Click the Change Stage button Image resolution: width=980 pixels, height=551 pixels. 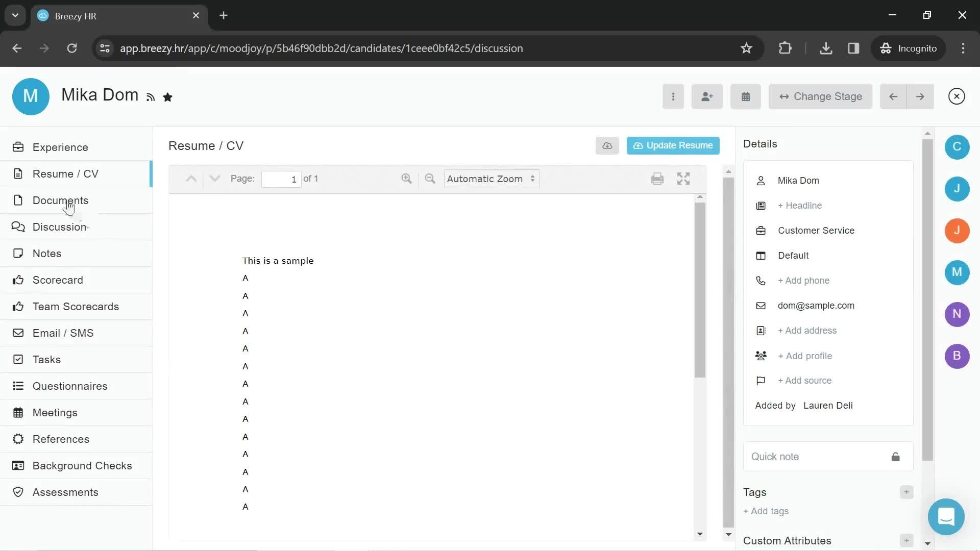[x=821, y=96]
